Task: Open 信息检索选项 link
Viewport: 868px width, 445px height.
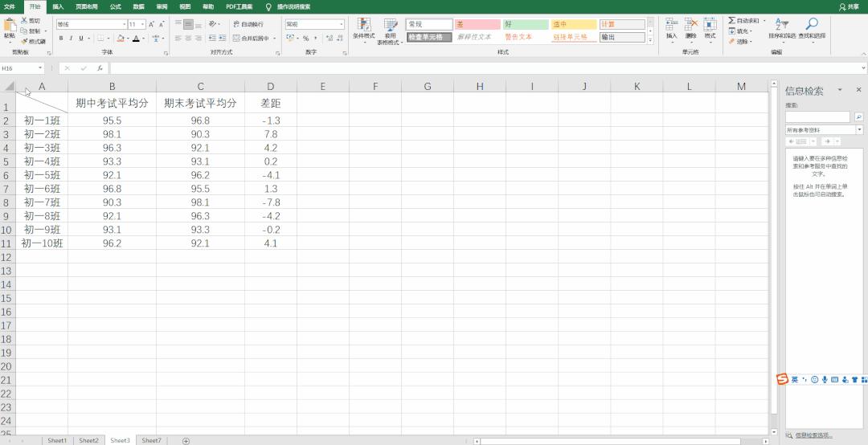Action: [x=813, y=435]
